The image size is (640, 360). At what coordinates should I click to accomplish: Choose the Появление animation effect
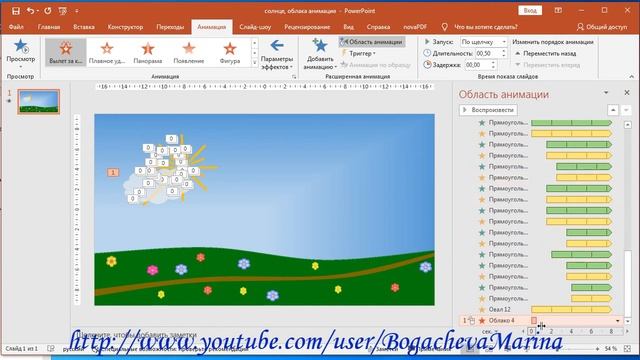click(x=189, y=53)
